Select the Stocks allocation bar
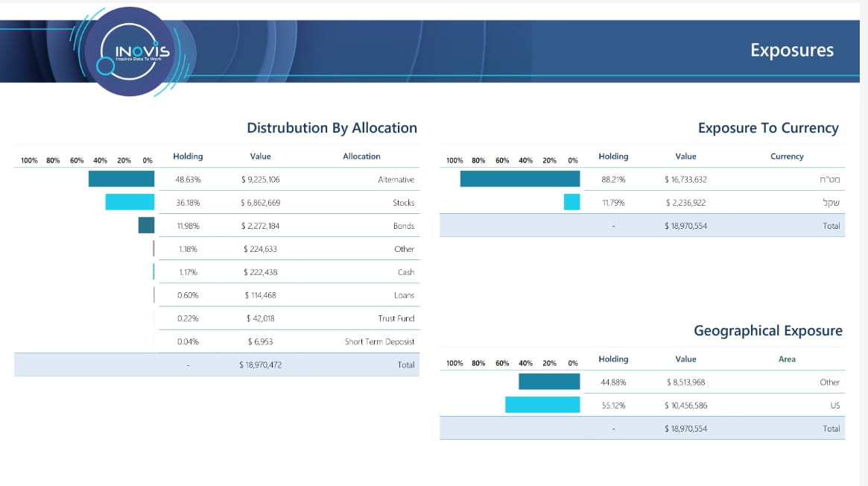 130,202
